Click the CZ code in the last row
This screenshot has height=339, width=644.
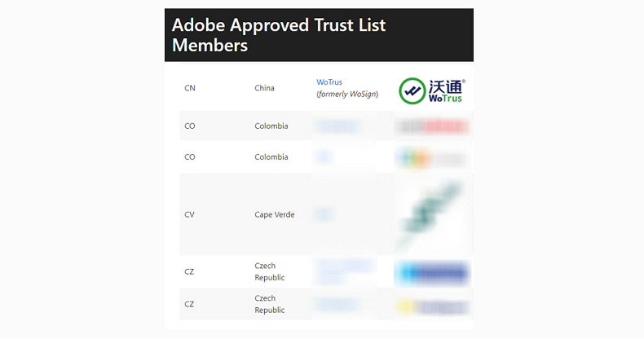(x=189, y=304)
